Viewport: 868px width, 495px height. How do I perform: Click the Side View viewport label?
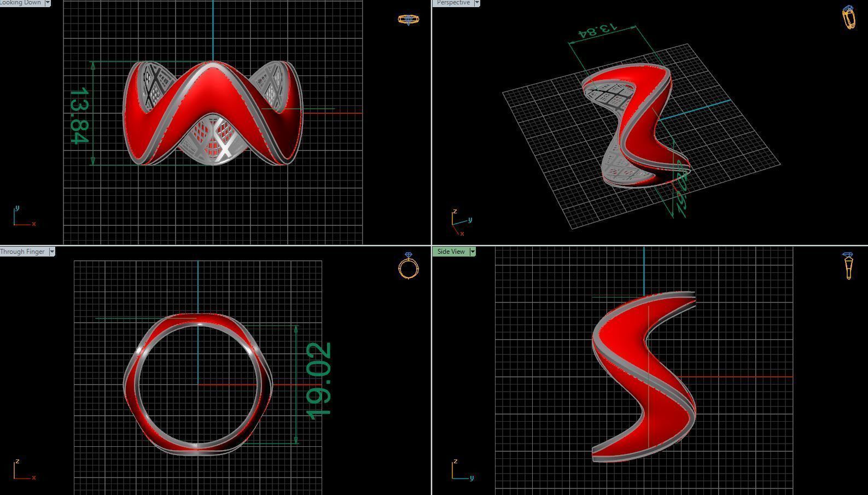(451, 252)
